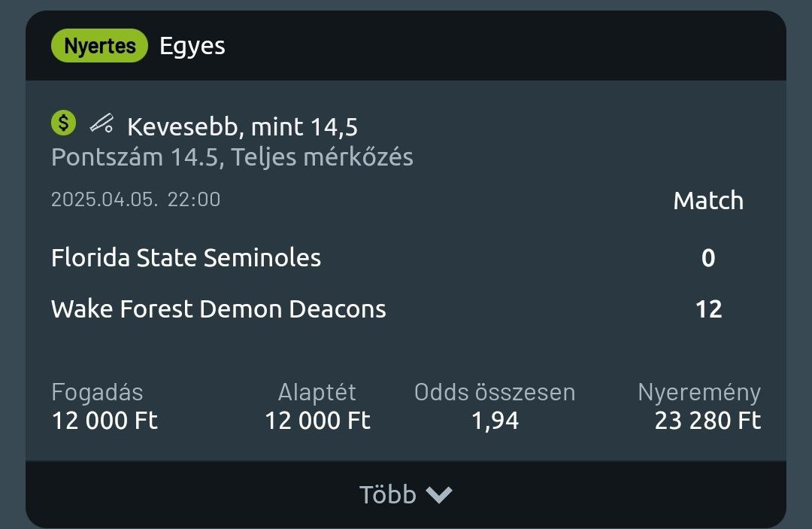Click the Odds összesen label
The height and width of the screenshot is (529, 812).
495,392
